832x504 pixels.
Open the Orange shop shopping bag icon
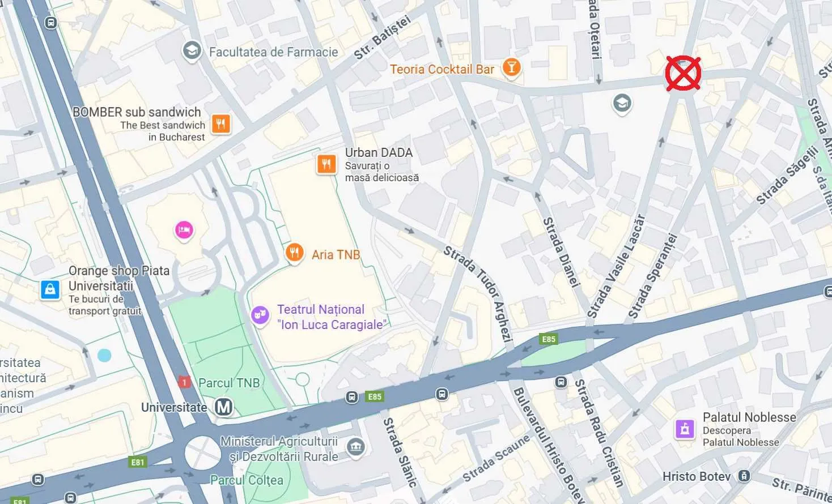pyautogui.click(x=50, y=289)
